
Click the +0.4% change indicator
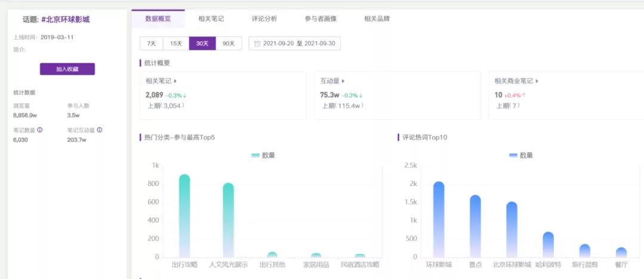pos(515,95)
